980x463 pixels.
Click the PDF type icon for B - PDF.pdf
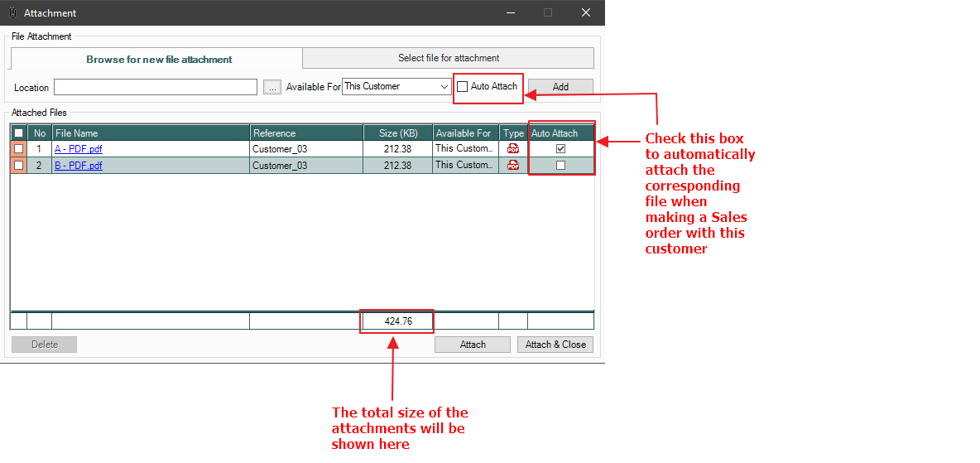point(513,166)
